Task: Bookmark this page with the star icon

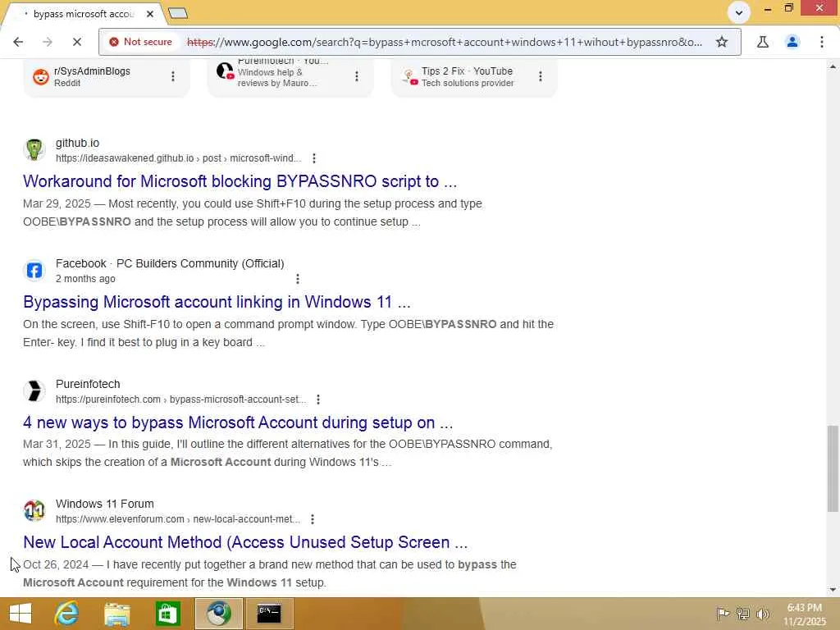Action: (722, 42)
